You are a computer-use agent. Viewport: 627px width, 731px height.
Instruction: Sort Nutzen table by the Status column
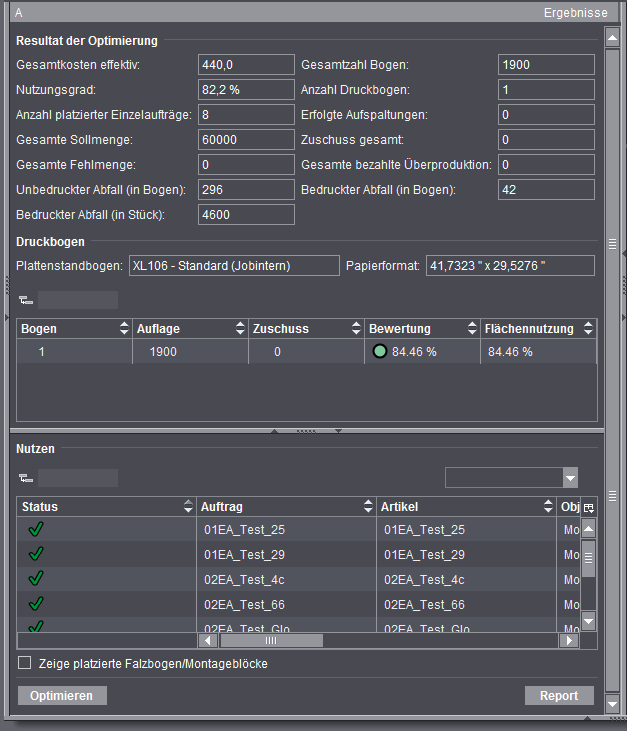188,506
